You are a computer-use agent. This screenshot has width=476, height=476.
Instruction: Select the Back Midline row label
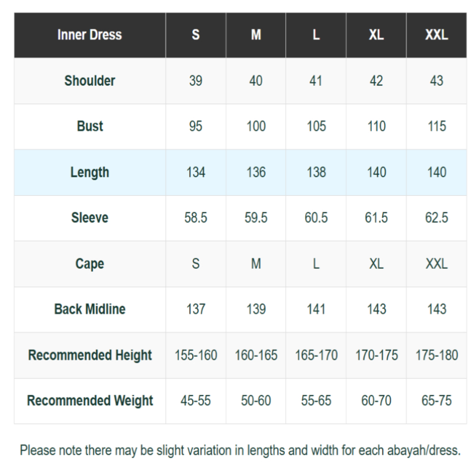(x=89, y=309)
